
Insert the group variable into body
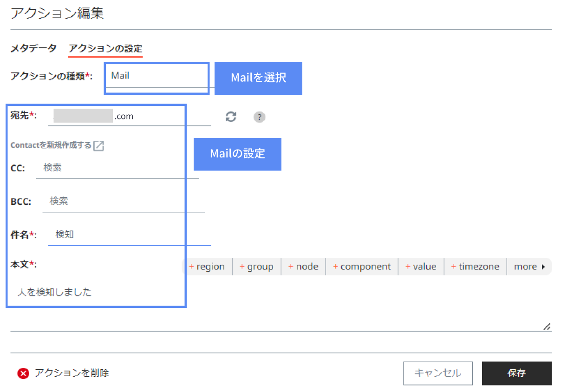(256, 266)
